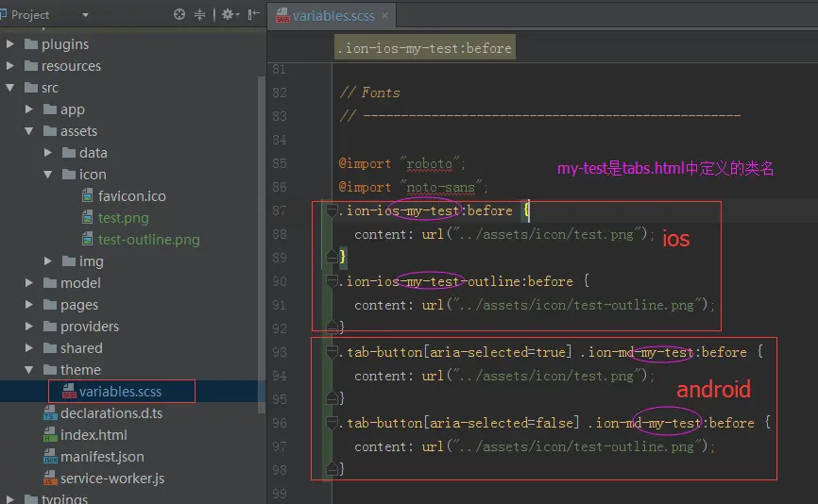818x504 pixels.
Task: Open manifest.json from the tree
Action: point(102,457)
